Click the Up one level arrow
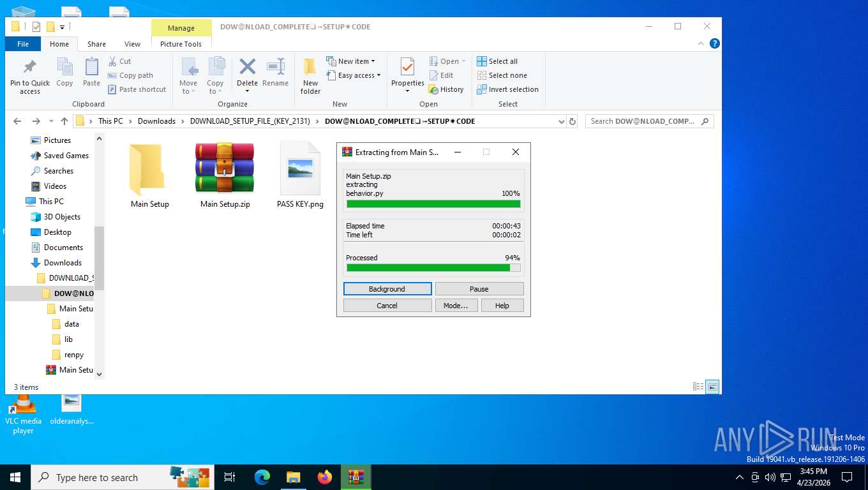This screenshot has height=490, width=868. tap(64, 121)
